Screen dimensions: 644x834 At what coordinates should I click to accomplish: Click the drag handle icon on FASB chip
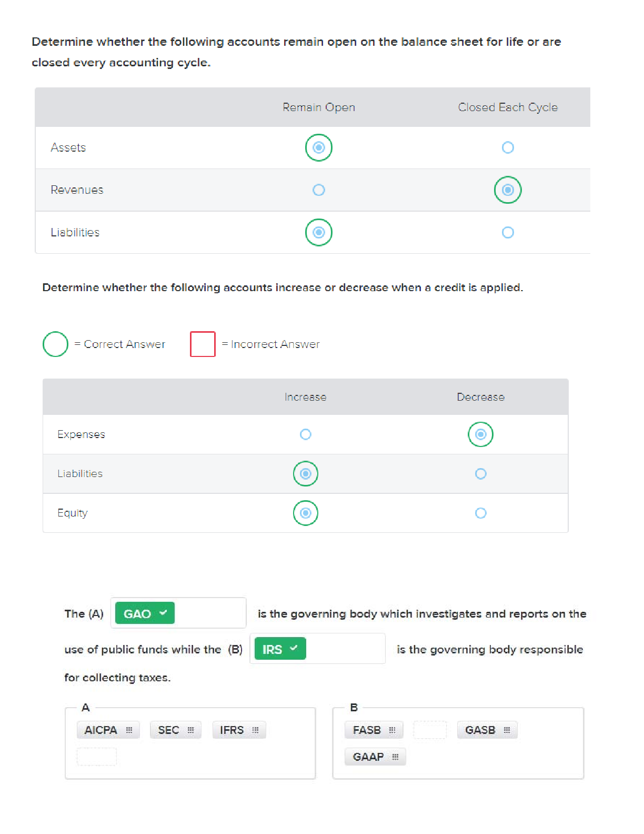point(392,730)
